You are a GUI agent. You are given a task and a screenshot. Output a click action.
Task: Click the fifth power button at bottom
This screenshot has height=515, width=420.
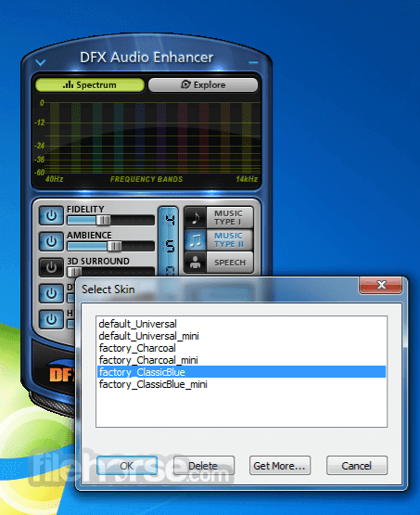pyautogui.click(x=51, y=319)
